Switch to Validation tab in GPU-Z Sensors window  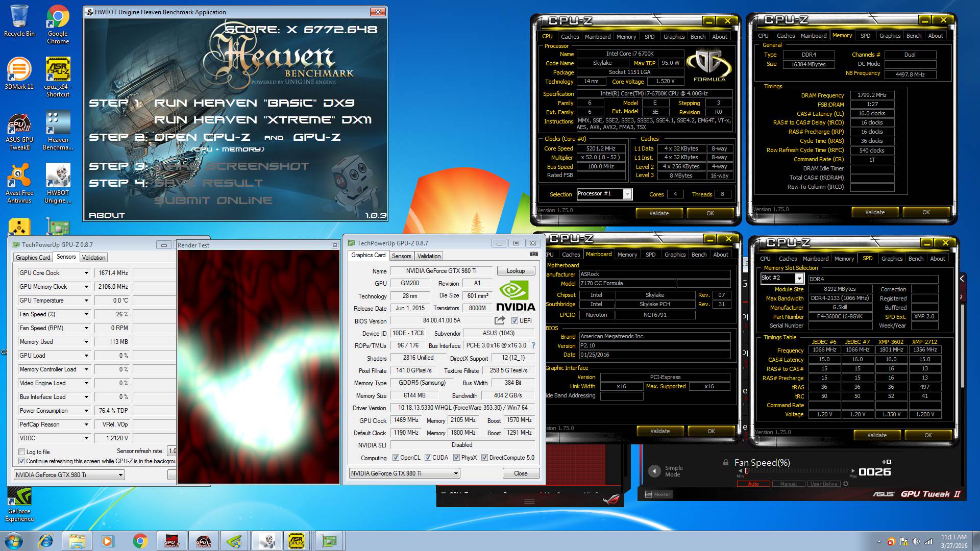click(94, 258)
